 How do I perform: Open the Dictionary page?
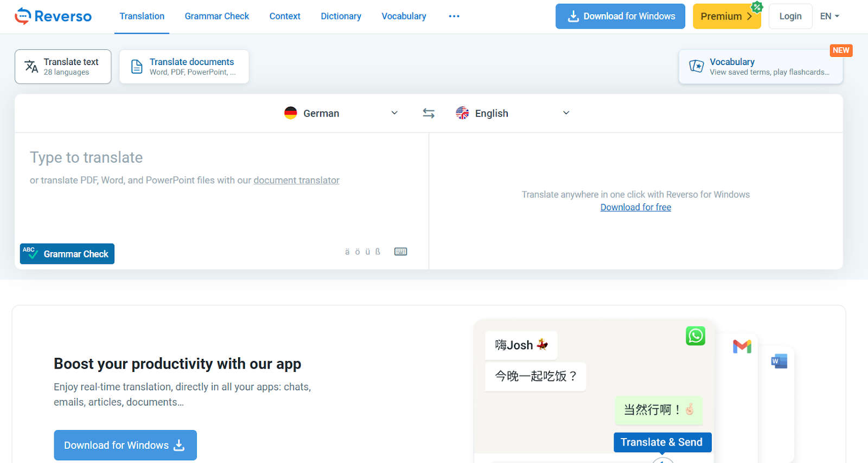(341, 16)
